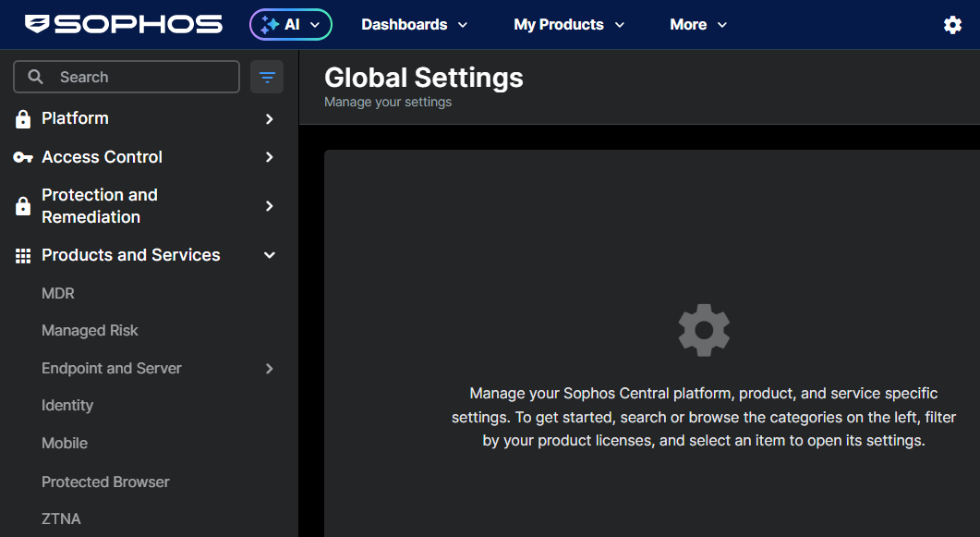Click the Sophos logo
The image size is (980, 537).
[123, 24]
